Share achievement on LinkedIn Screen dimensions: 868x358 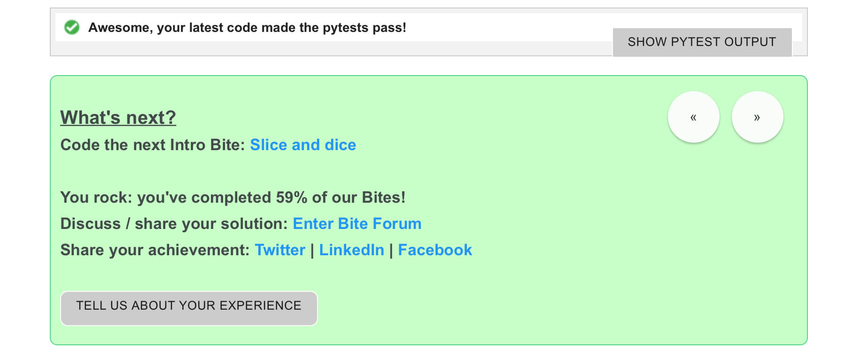point(351,250)
